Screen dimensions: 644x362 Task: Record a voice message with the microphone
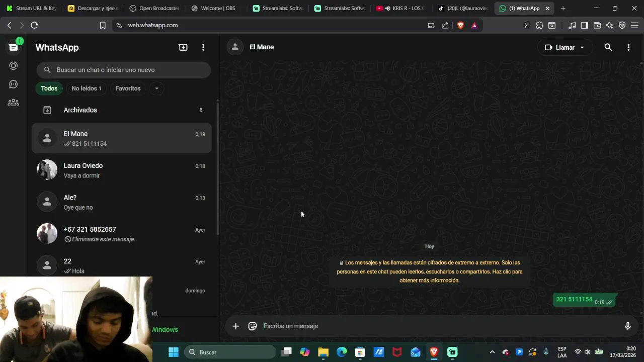point(627,326)
